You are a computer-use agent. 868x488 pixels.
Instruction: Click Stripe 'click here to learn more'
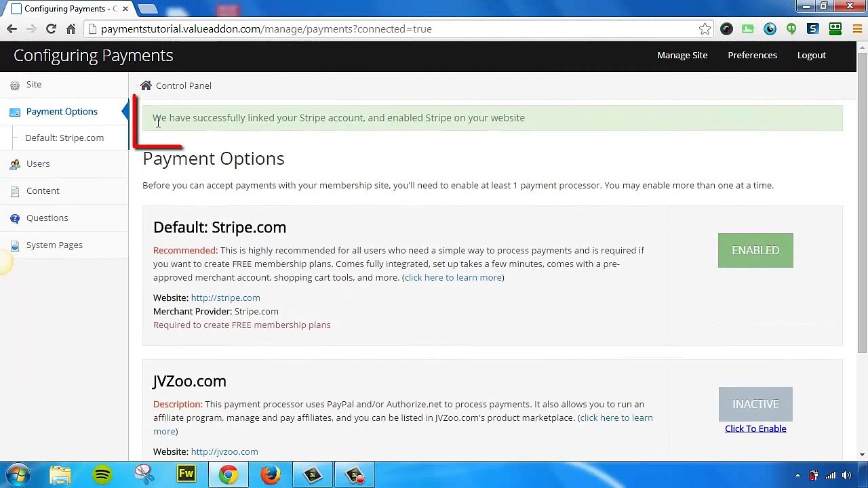(453, 277)
